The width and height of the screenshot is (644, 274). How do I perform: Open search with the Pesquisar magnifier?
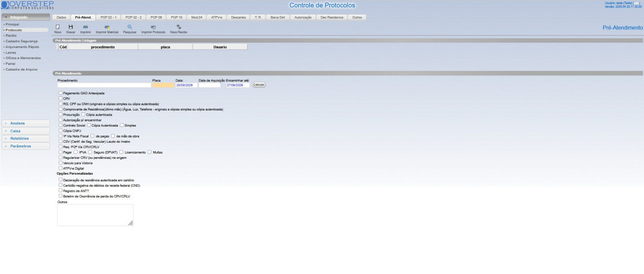click(130, 27)
